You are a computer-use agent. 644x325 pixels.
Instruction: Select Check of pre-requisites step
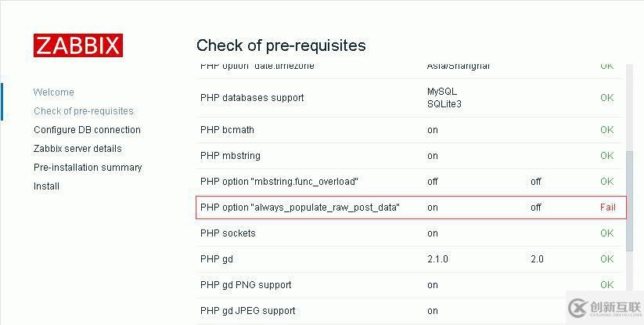[84, 111]
